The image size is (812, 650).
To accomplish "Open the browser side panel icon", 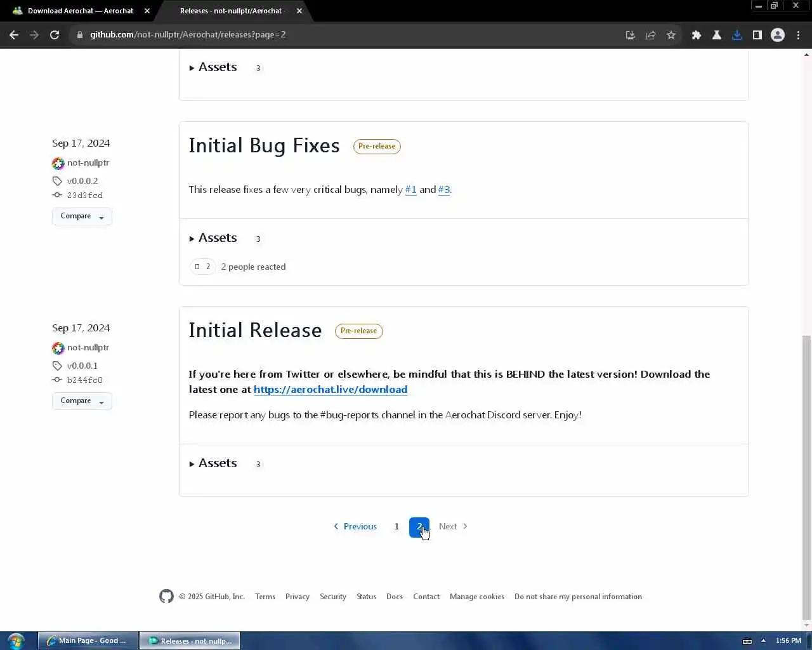I will pos(757,35).
